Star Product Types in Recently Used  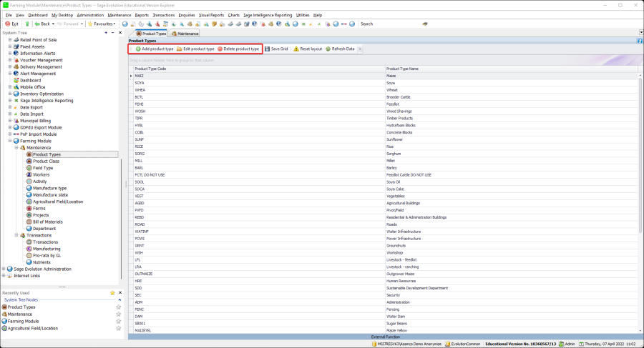[119, 307]
